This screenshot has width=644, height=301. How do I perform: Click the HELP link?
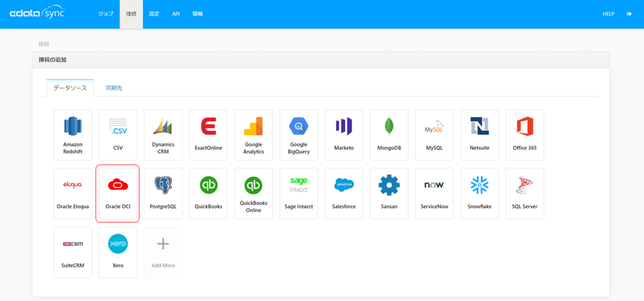[x=608, y=14]
